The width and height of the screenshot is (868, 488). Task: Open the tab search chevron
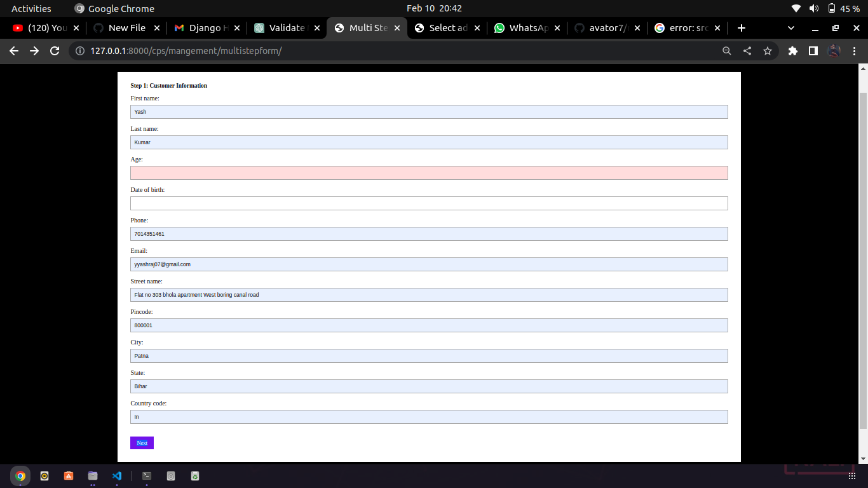coord(790,28)
